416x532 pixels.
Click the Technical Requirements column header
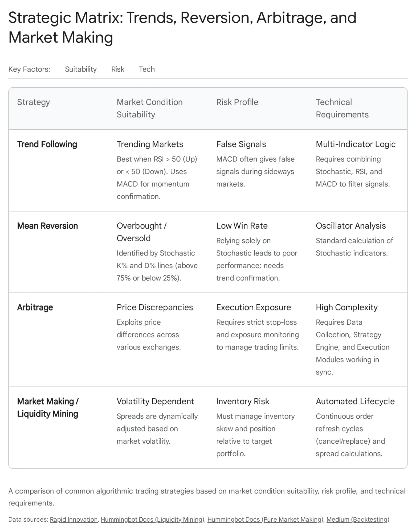[342, 108]
